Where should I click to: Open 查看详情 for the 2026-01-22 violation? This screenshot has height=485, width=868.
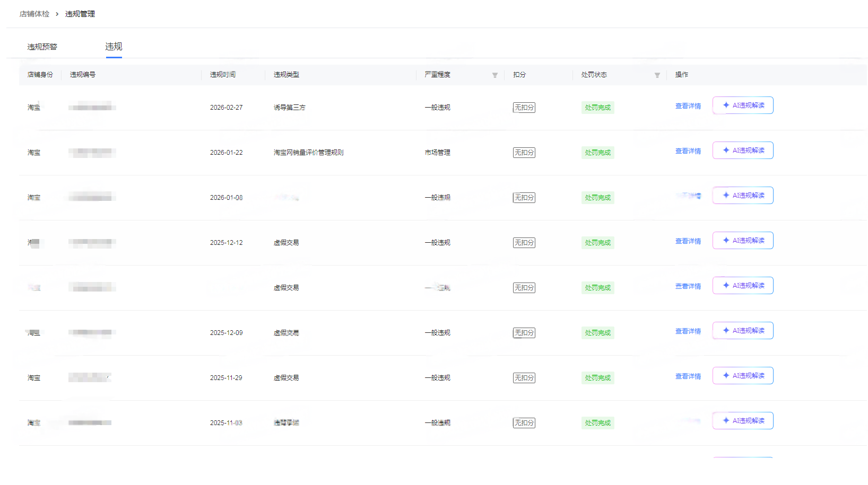pos(688,151)
